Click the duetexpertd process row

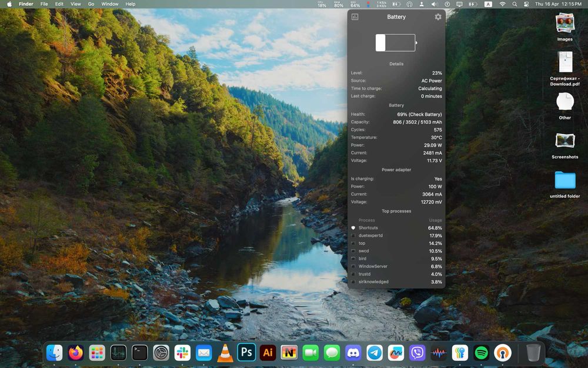(396, 236)
